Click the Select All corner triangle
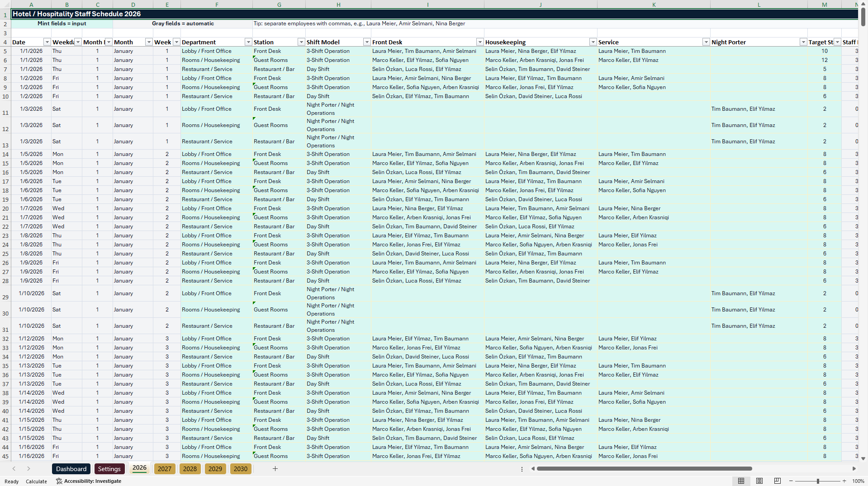Image resolution: width=868 pixels, height=486 pixels. coord(5,5)
